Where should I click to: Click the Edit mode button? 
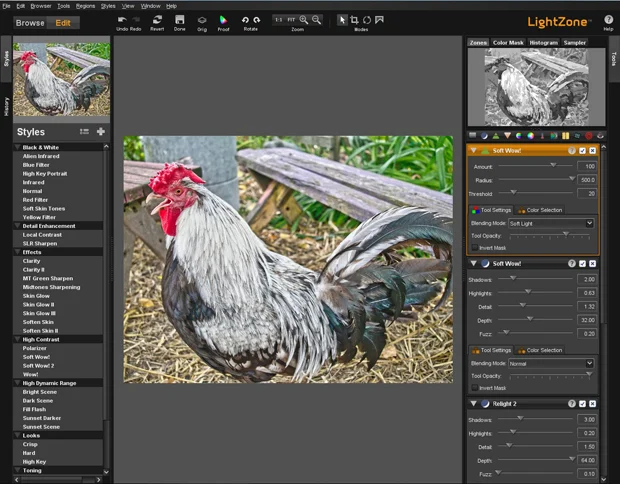click(63, 23)
